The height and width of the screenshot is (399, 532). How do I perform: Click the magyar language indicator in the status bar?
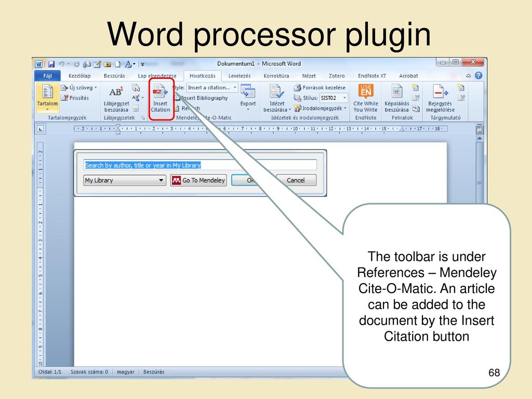tap(126, 372)
